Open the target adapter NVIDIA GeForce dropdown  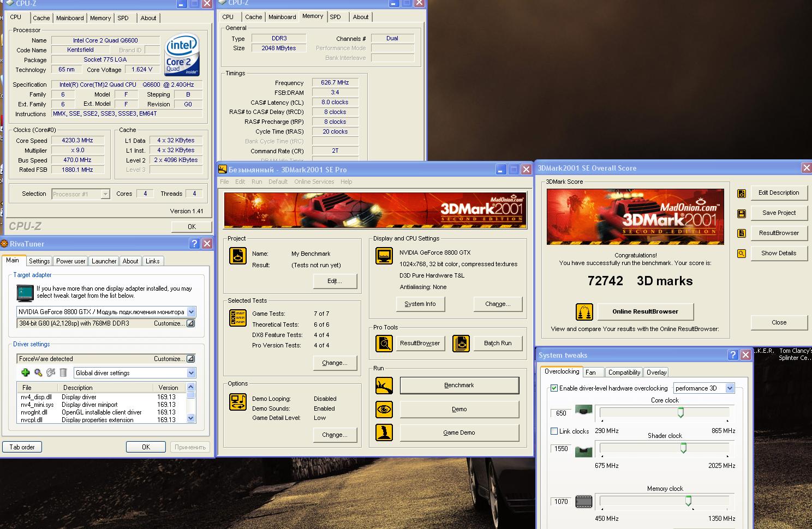coord(191,312)
